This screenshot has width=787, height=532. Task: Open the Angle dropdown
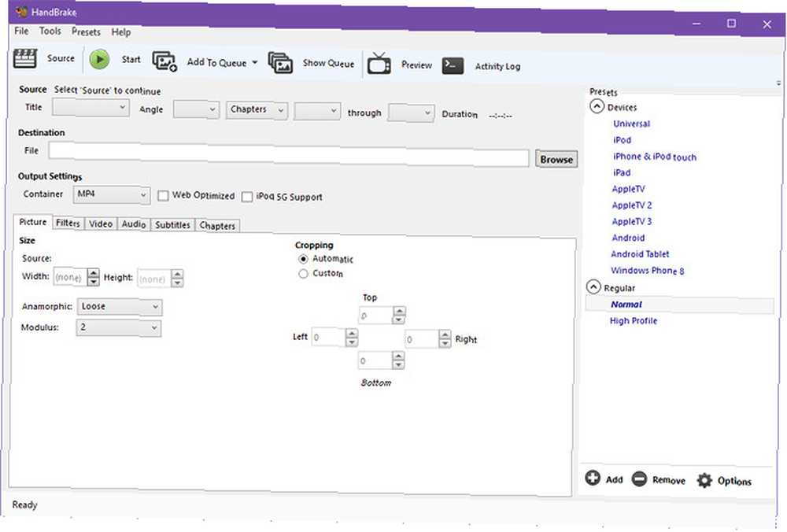(196, 109)
